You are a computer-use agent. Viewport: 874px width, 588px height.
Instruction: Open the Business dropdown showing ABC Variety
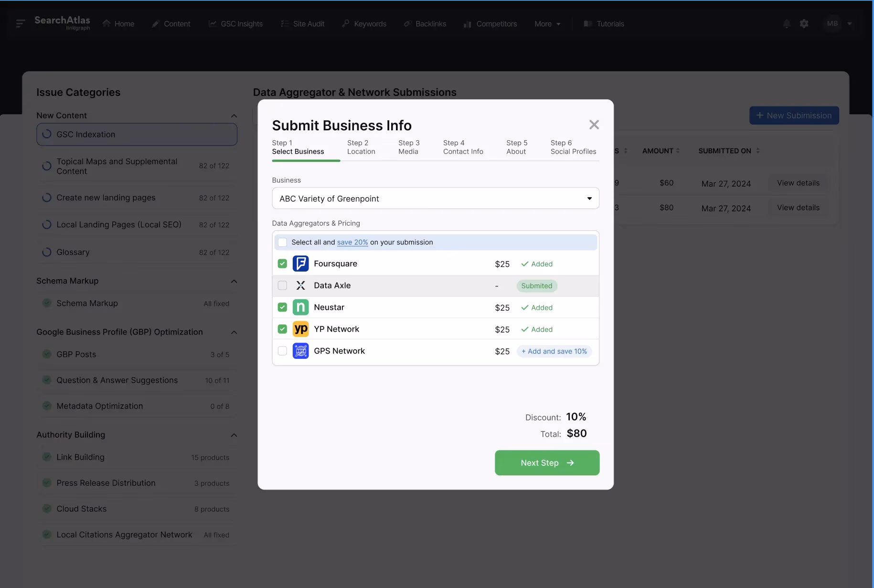tap(435, 199)
